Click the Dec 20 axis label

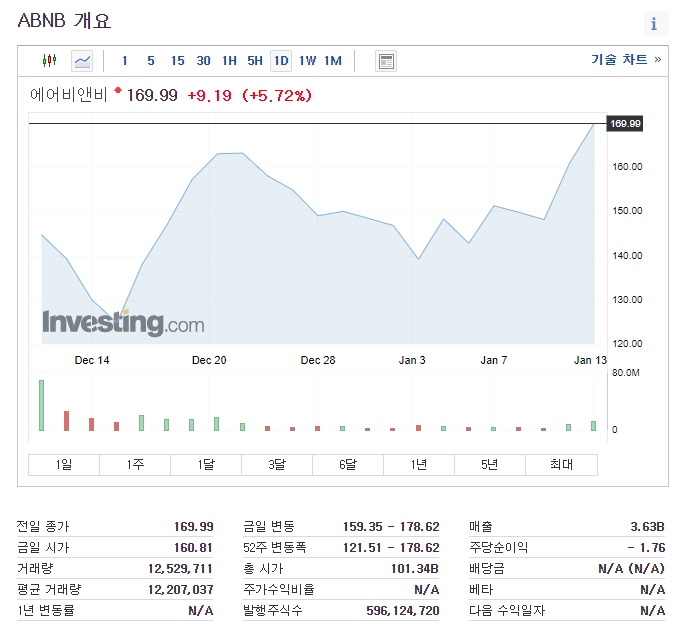[x=209, y=360]
